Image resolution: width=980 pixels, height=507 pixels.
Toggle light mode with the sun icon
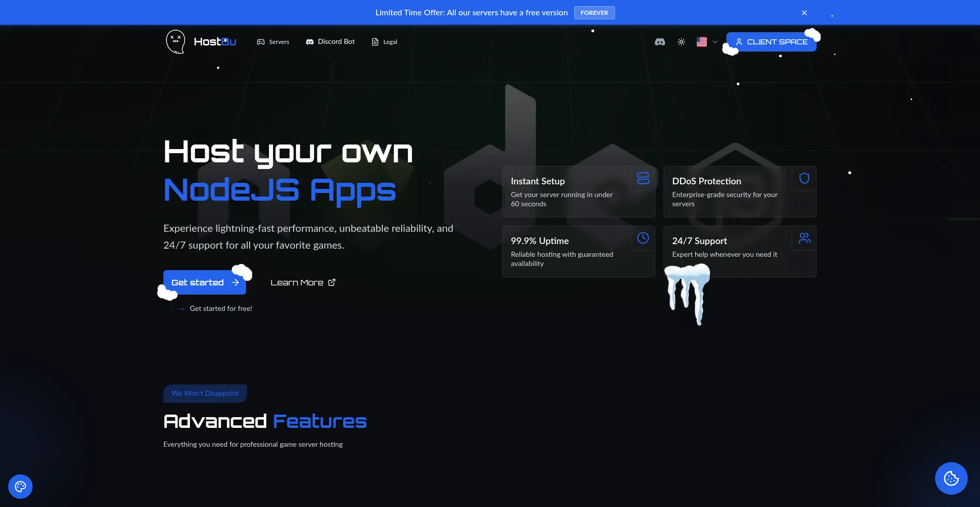(681, 42)
